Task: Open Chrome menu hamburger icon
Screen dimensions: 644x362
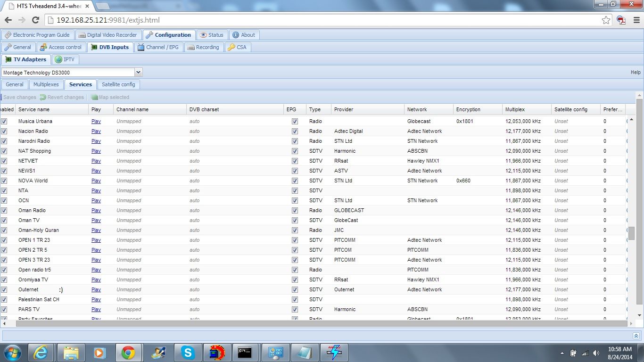Action: pyautogui.click(x=636, y=20)
